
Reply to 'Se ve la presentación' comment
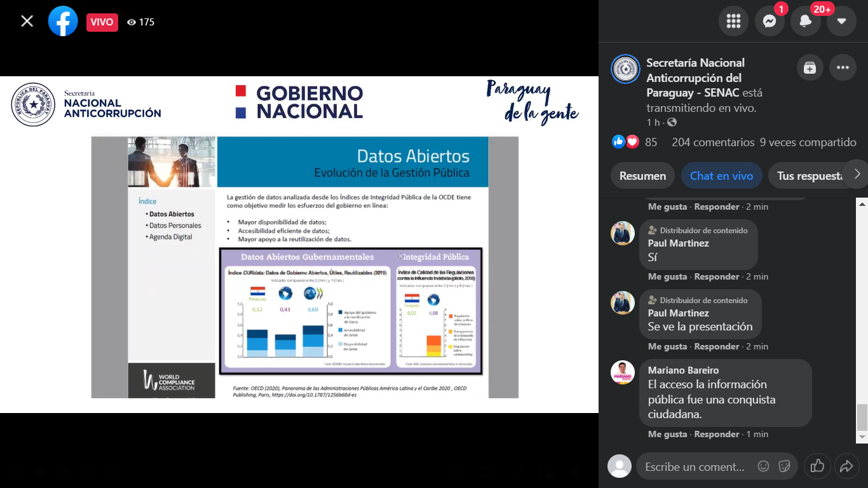click(x=717, y=346)
